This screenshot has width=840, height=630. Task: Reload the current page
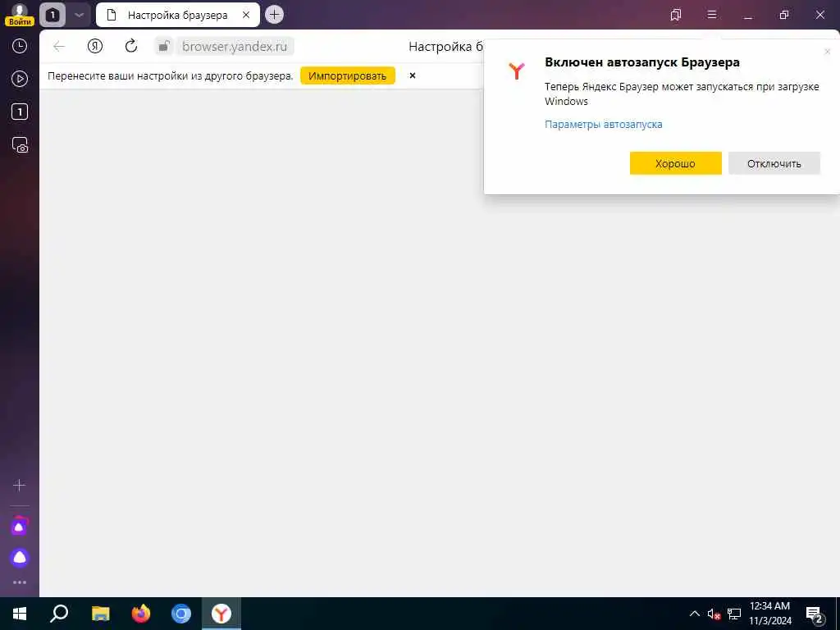point(131,46)
